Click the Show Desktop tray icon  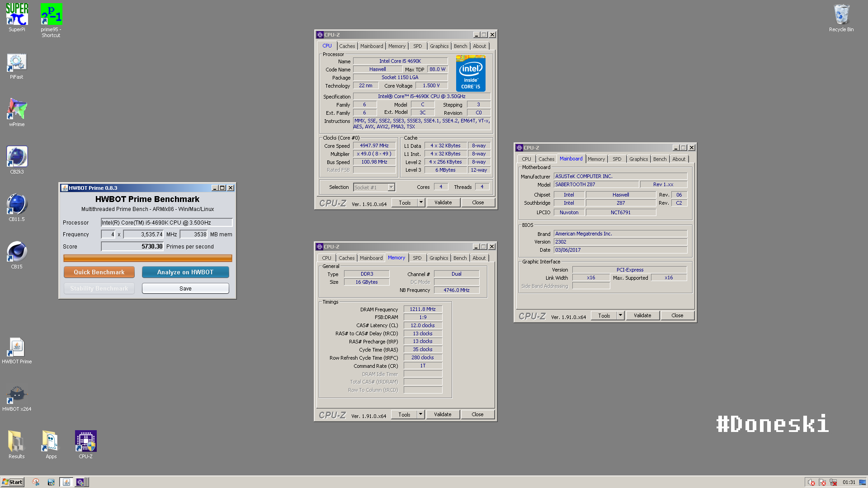(x=863, y=482)
